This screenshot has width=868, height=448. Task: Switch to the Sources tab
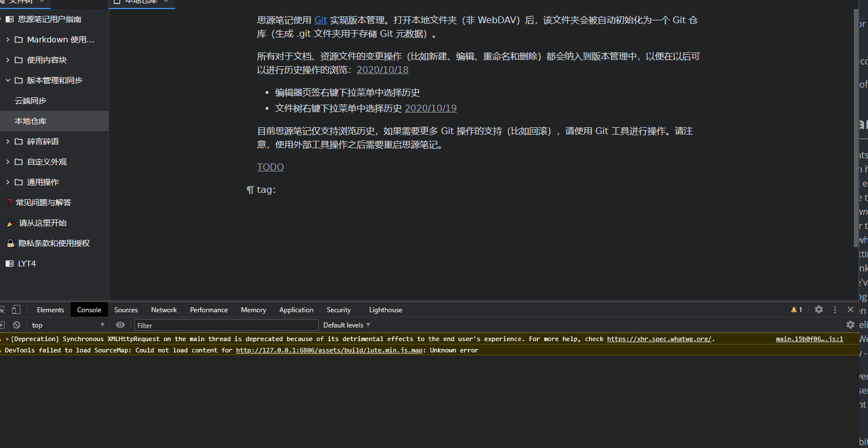[126, 310]
